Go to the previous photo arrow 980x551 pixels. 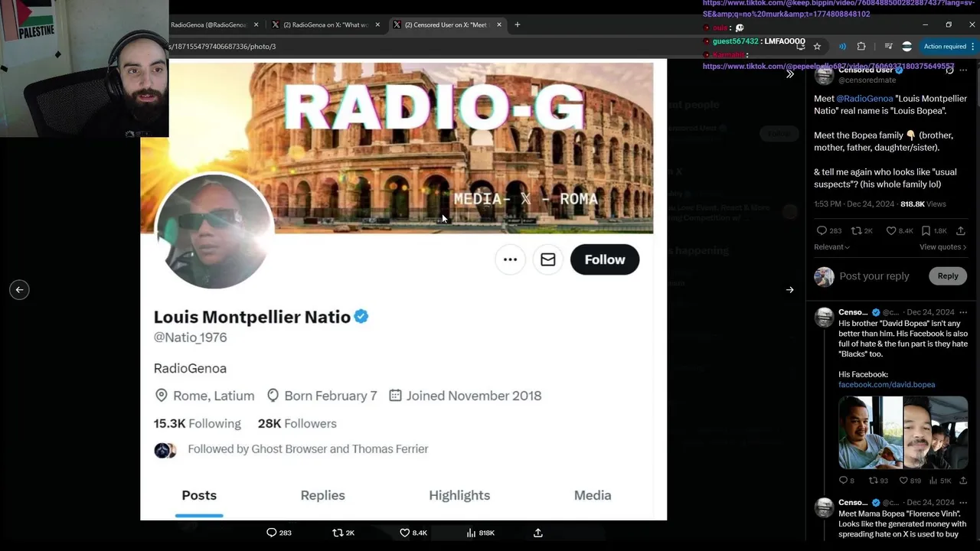pyautogui.click(x=20, y=289)
